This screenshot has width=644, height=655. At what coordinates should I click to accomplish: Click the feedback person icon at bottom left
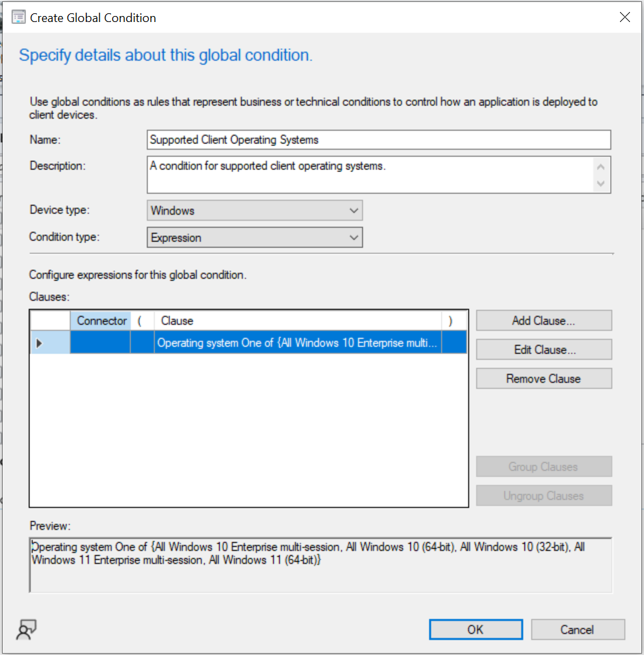(26, 629)
